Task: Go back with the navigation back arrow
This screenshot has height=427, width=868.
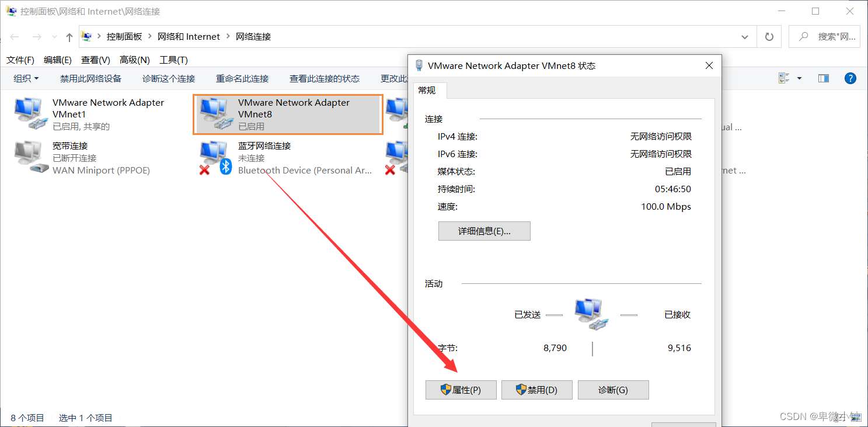Action: click(x=15, y=37)
